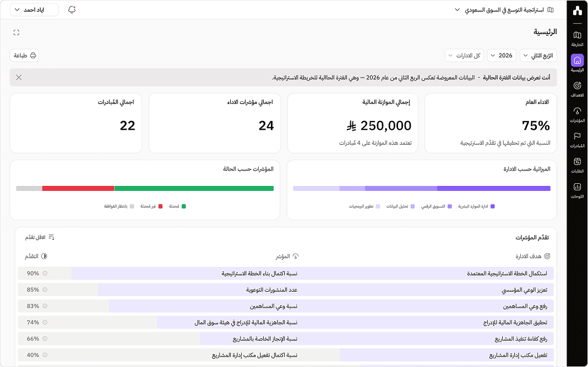588x367 pixels.
Task: Click info icon next to 74%
Action: 45,322
